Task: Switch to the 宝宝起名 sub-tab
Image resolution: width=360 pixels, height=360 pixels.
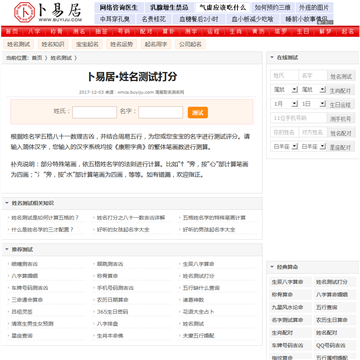Action: pos(87,44)
